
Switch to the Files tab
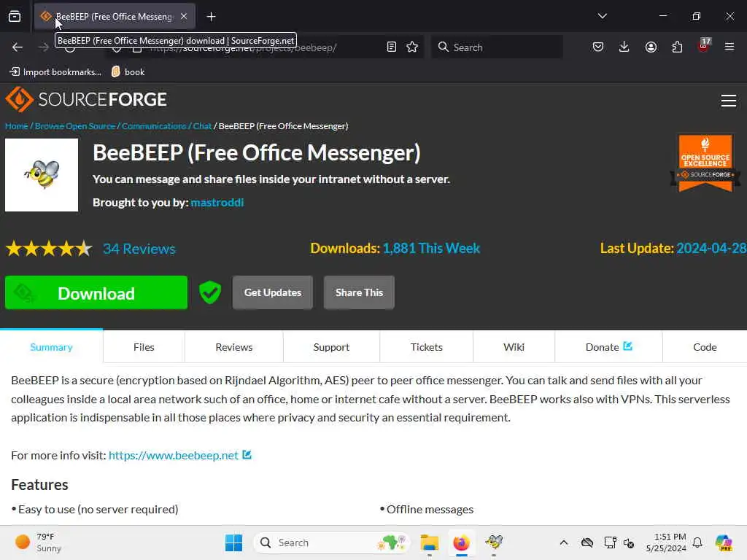(x=144, y=347)
